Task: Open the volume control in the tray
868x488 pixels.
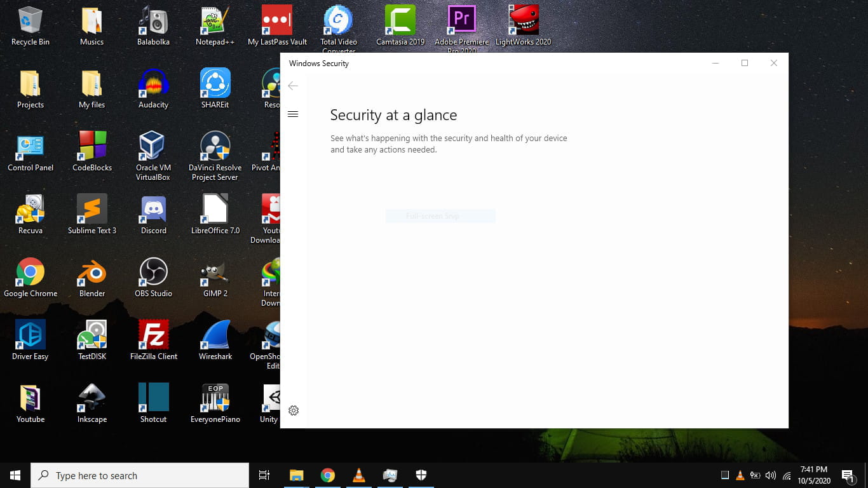Action: 771,475
